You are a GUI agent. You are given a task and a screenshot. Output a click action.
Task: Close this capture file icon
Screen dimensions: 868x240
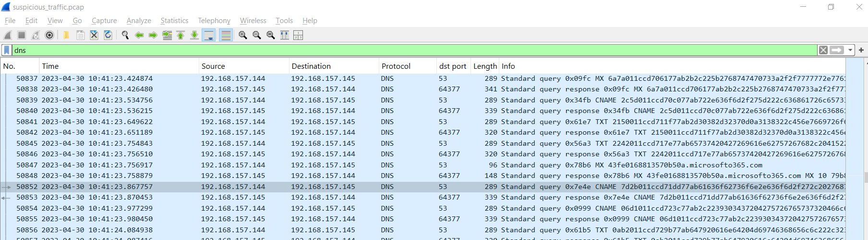pos(94,35)
